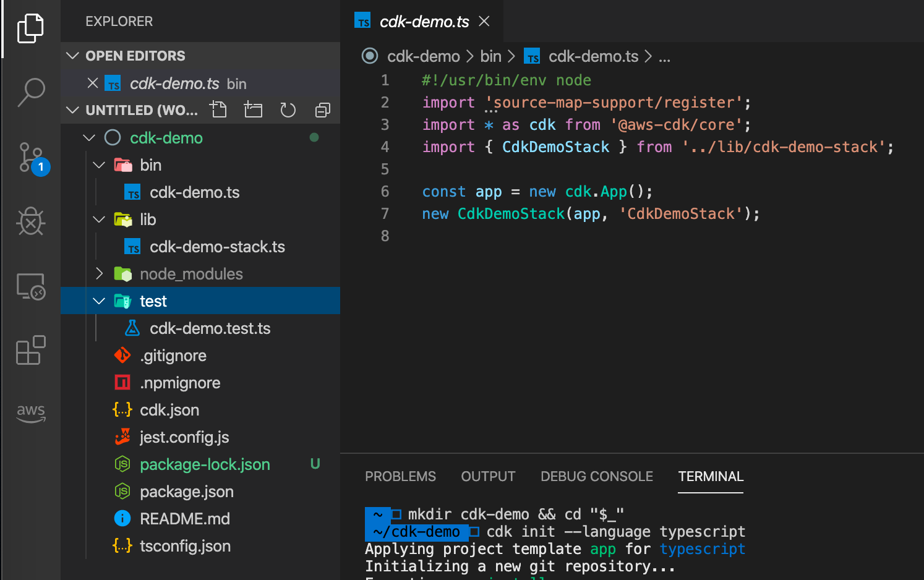924x580 pixels.
Task: Click the '#!/usr/bin/env node' shebang on line 1
Action: [506, 80]
